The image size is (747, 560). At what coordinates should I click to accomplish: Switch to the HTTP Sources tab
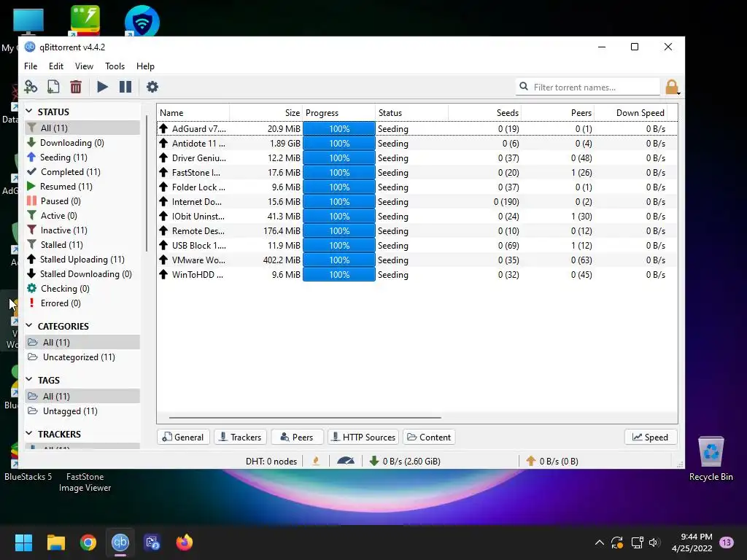[363, 437]
